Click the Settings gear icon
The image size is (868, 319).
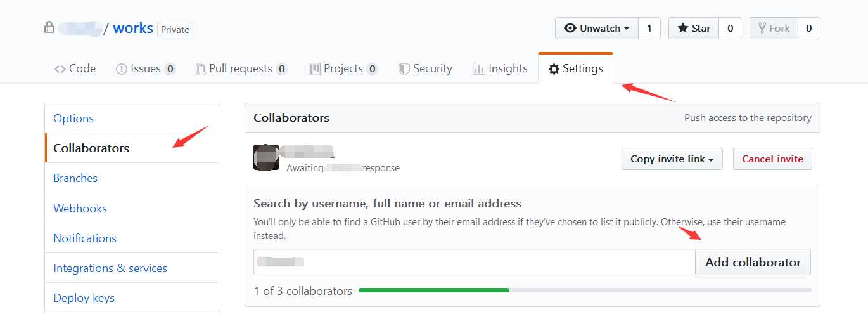pyautogui.click(x=554, y=69)
